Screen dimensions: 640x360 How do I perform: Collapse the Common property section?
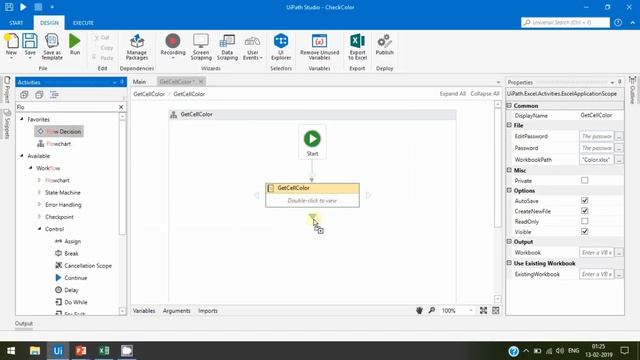click(x=509, y=105)
